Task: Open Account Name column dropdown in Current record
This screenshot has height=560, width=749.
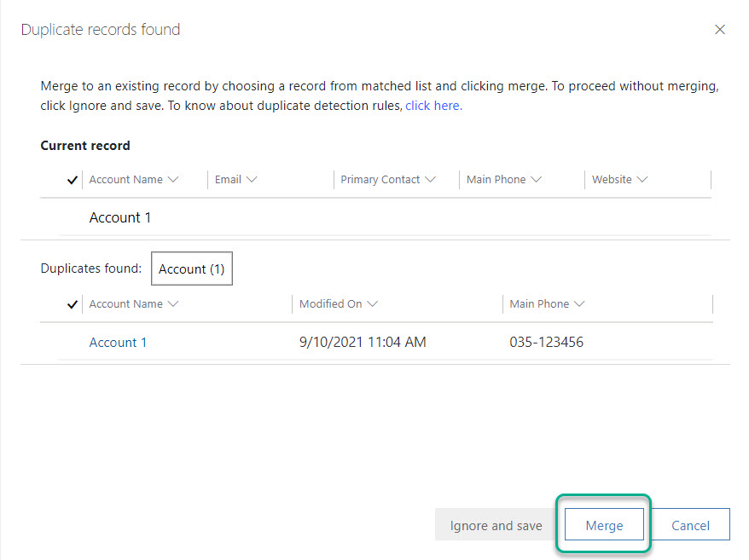Action: coord(134,180)
